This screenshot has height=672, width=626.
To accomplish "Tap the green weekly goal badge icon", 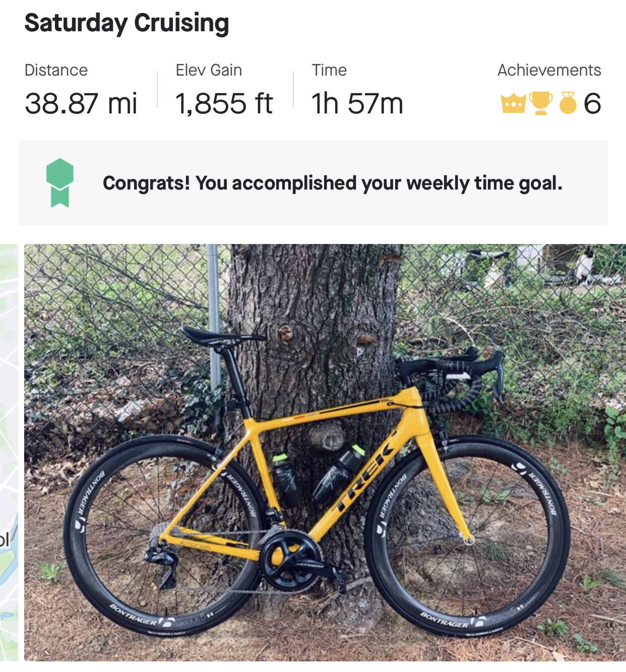I will click(x=60, y=182).
